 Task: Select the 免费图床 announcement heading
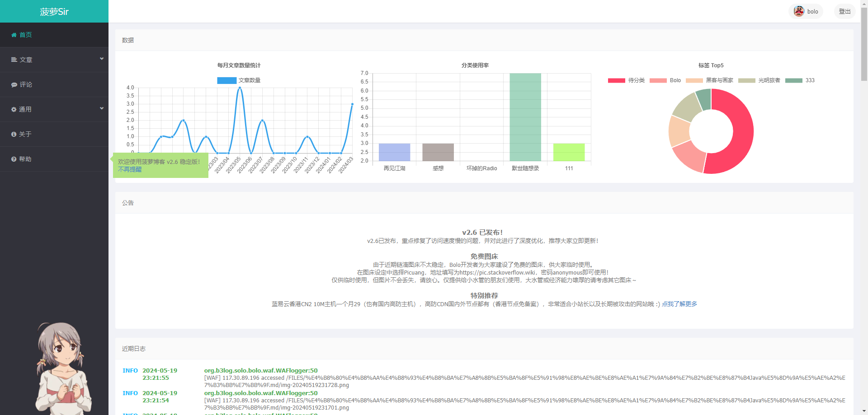tap(484, 256)
